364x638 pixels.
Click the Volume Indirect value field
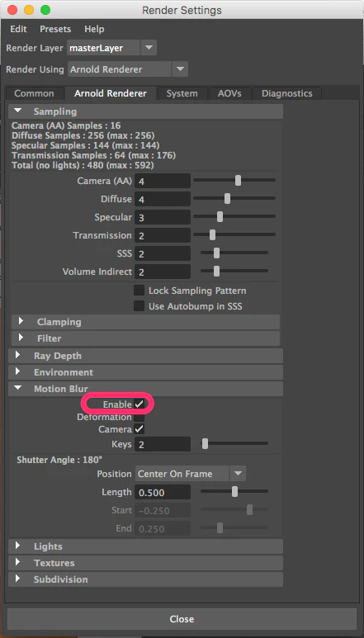[163, 272]
